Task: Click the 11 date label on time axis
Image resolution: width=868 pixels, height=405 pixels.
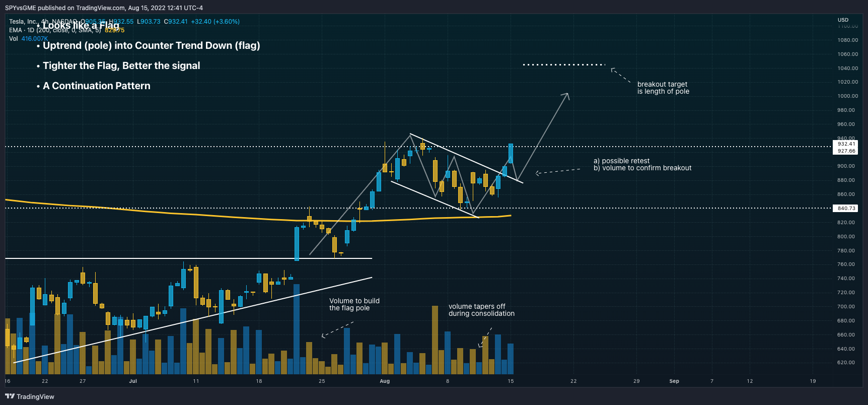Action: coord(196,381)
